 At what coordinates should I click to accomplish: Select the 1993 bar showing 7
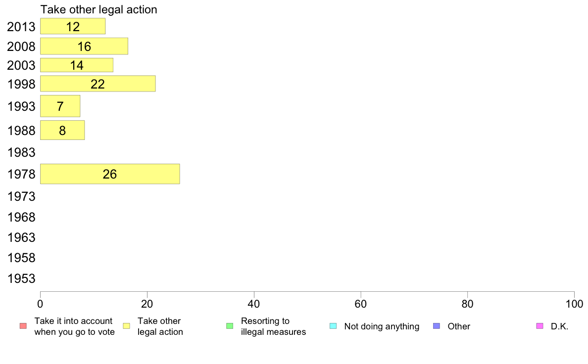tap(60, 106)
